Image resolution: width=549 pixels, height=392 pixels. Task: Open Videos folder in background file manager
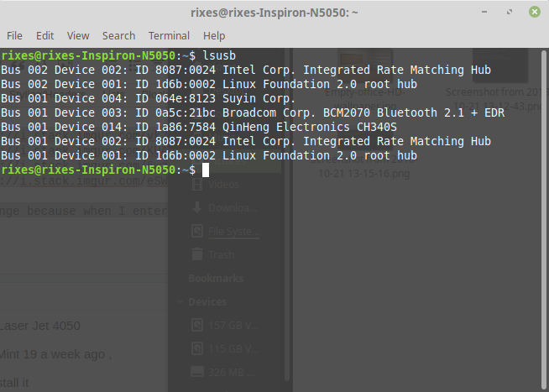pyautogui.click(x=223, y=185)
